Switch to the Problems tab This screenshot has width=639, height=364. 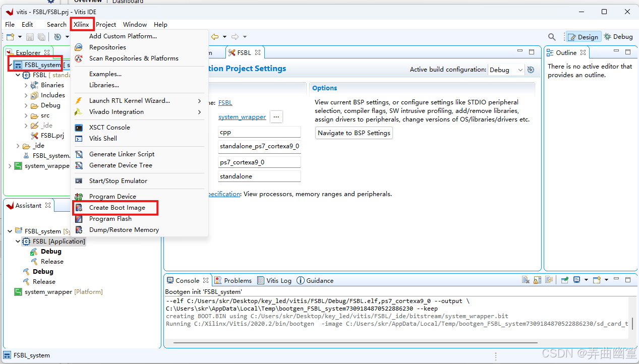coord(233,280)
